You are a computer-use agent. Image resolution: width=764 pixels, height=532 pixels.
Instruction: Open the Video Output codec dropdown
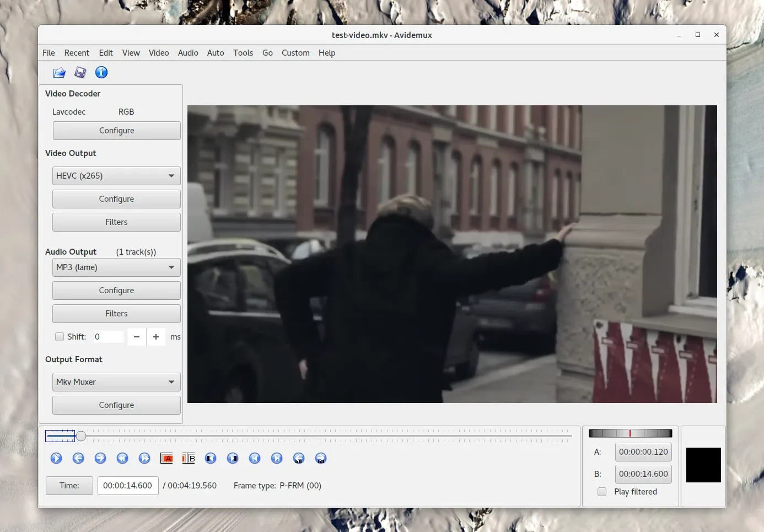116,175
